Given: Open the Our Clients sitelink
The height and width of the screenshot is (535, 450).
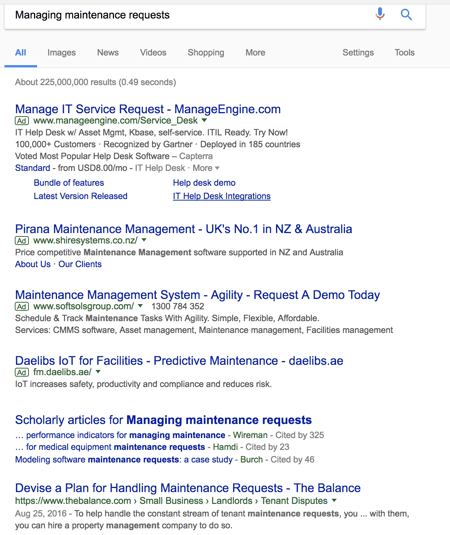Looking at the screenshot, I should [80, 264].
